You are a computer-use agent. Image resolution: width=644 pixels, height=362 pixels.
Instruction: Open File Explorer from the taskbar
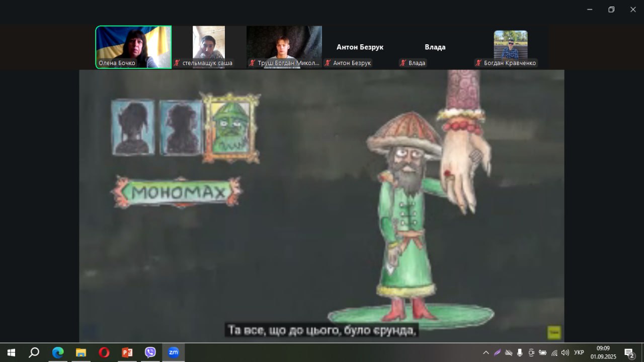81,352
